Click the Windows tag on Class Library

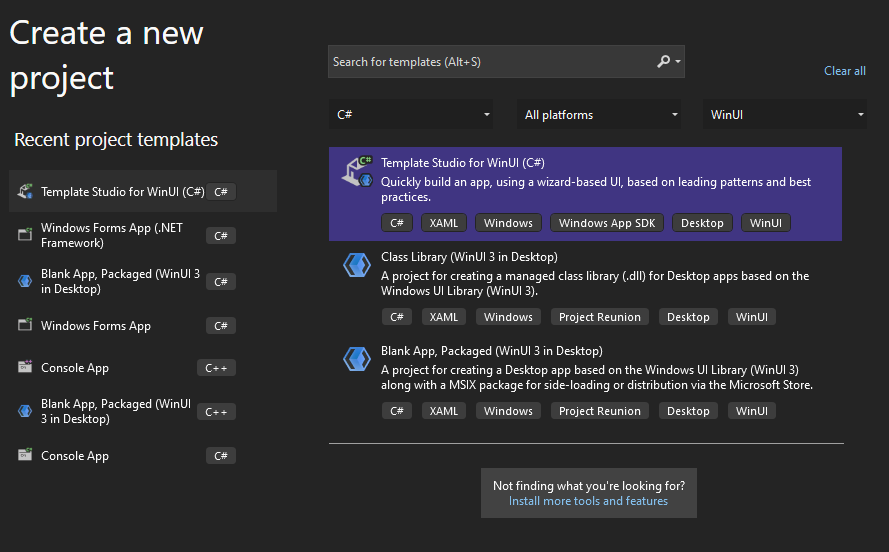[508, 317]
